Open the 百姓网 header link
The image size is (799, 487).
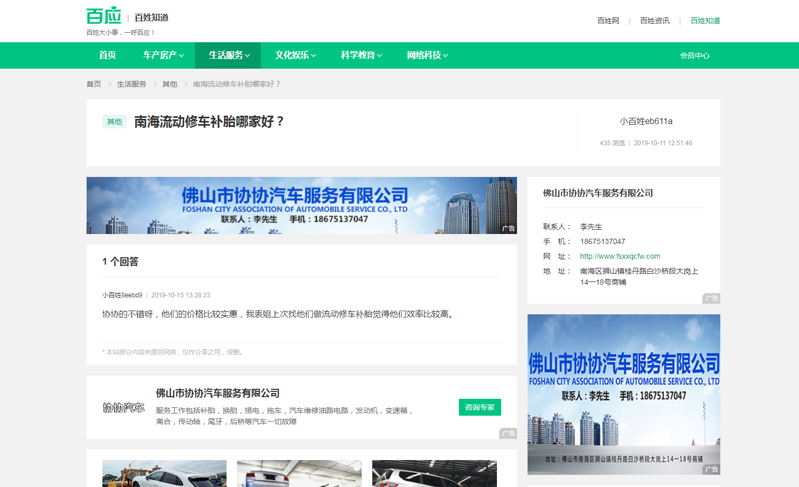point(608,20)
